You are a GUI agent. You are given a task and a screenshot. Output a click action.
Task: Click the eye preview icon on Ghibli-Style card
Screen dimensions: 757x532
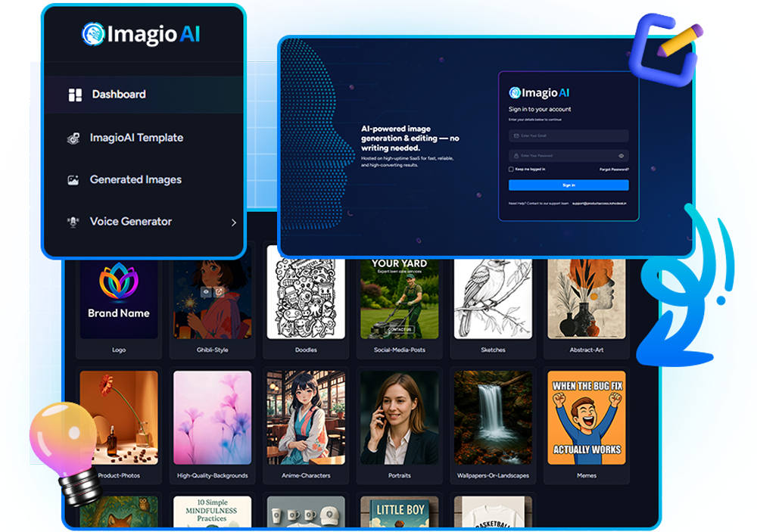(206, 291)
